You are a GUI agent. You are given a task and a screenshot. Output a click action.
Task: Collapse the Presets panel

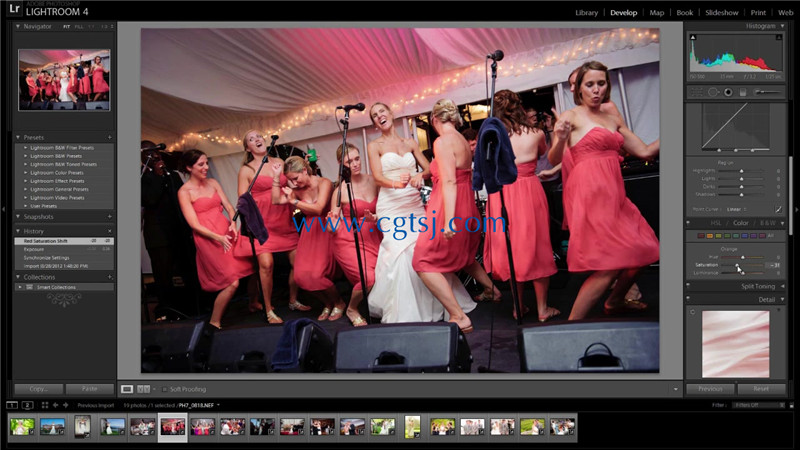pyautogui.click(x=18, y=137)
